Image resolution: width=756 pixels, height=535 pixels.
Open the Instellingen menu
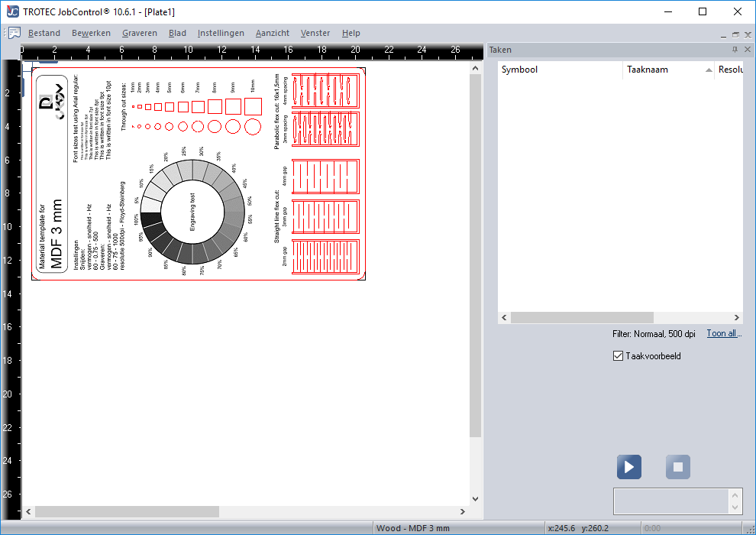click(x=221, y=33)
